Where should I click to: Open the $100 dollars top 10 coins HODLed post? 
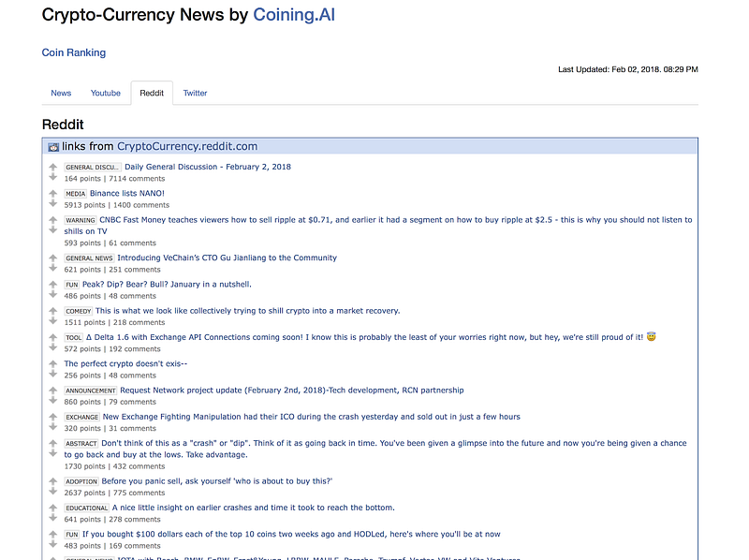click(x=291, y=535)
